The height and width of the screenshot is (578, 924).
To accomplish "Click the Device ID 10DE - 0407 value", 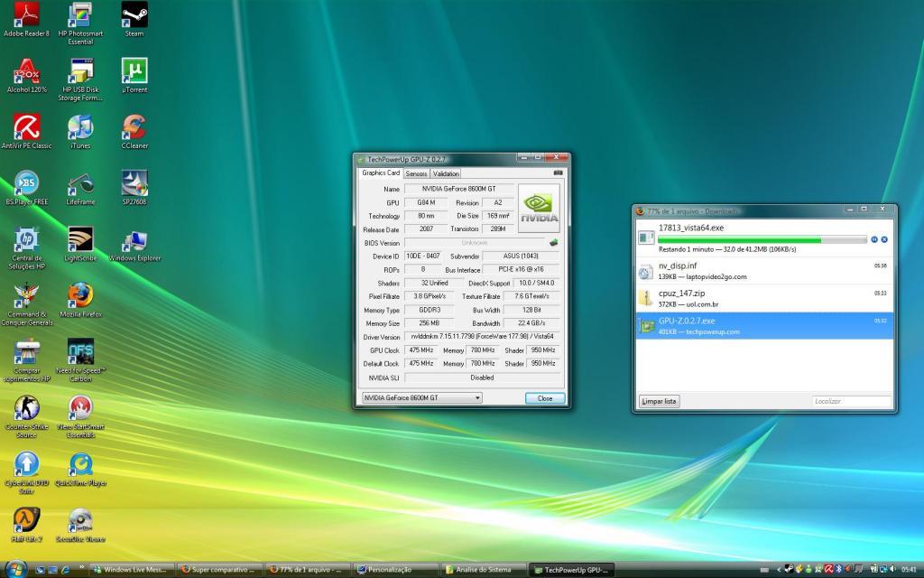I will (423, 256).
